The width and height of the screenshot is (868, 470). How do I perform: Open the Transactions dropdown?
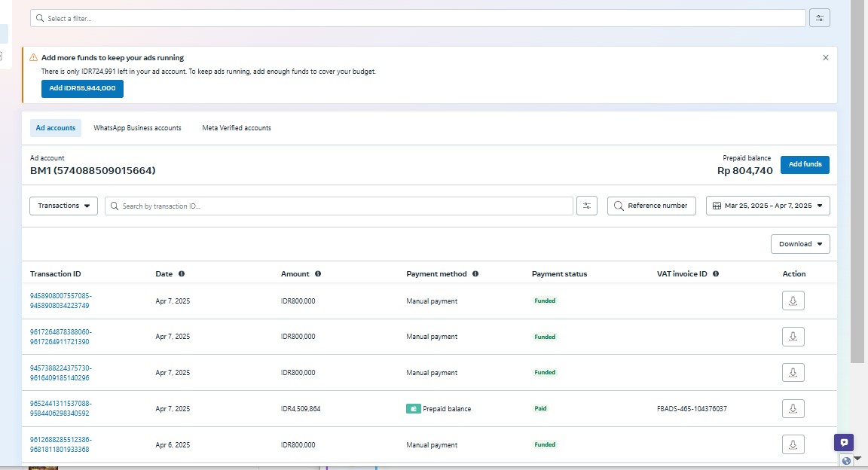tap(63, 206)
